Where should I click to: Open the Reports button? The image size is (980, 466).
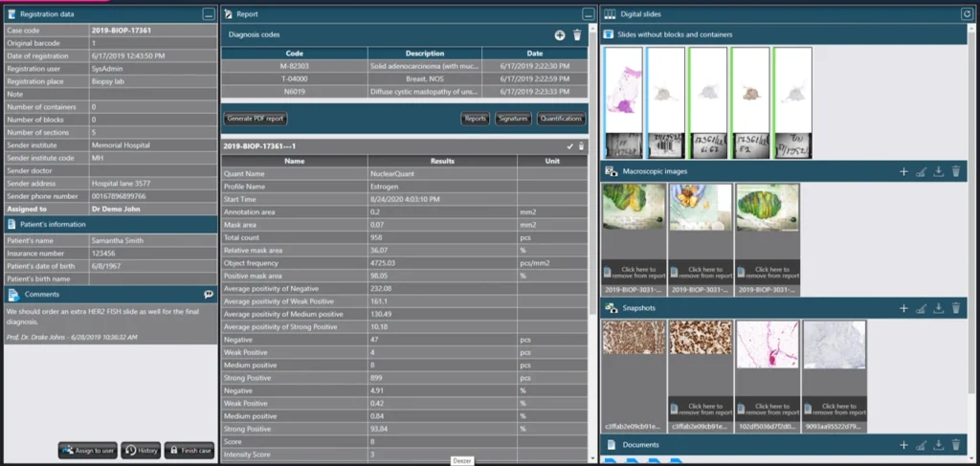[x=475, y=118]
